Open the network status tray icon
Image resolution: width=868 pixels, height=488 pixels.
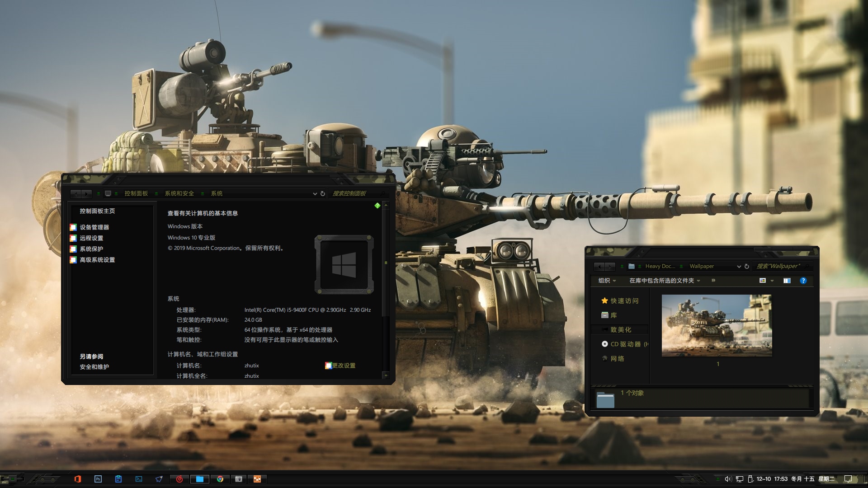tap(739, 479)
